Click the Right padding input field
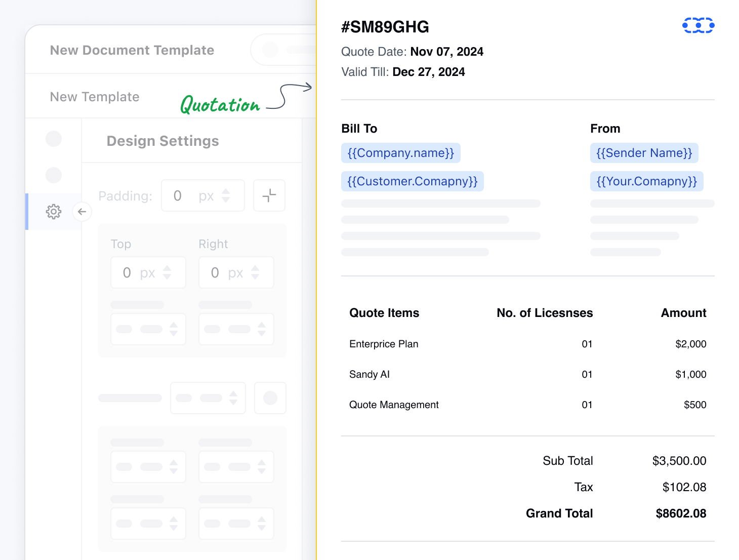 (225, 272)
